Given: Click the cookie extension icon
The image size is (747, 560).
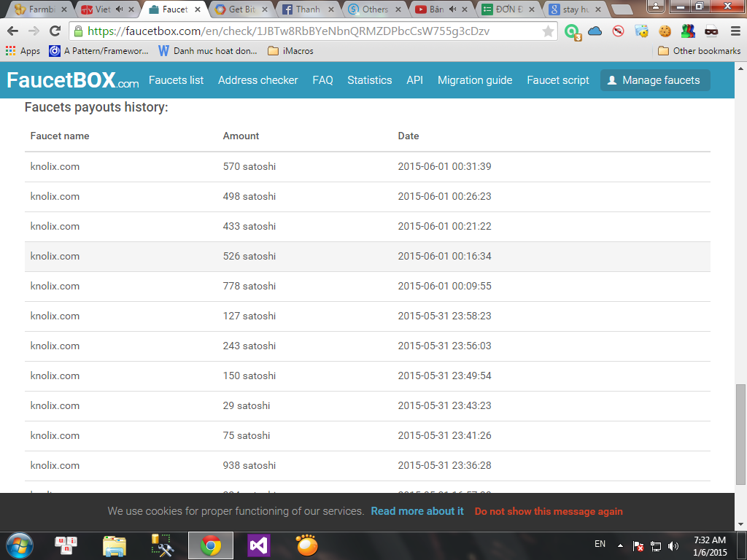Looking at the screenshot, I should (x=665, y=31).
